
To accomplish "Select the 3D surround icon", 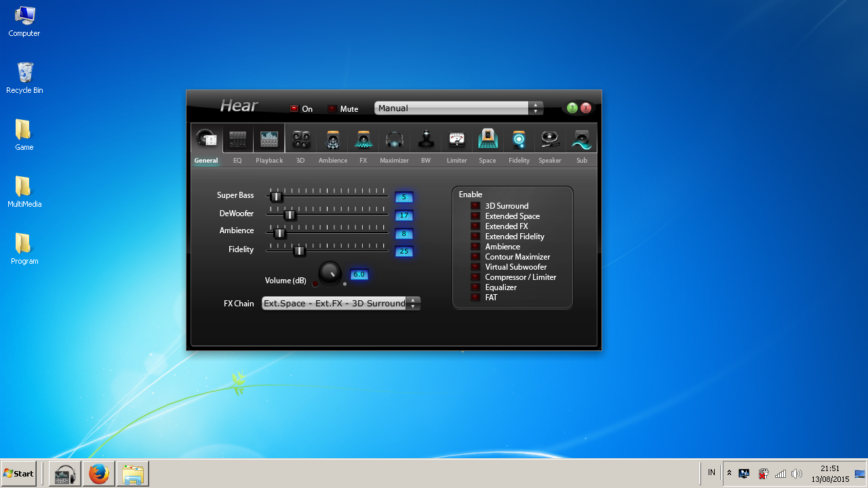I will click(300, 139).
